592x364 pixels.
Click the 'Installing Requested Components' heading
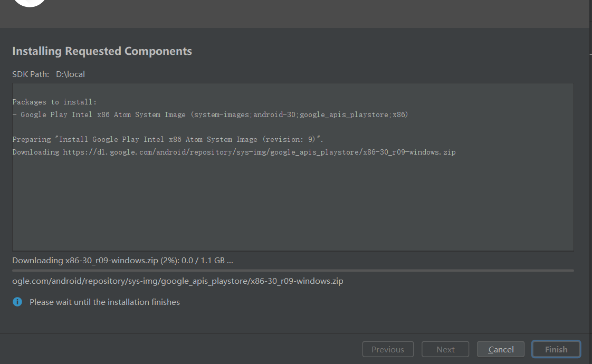102,51
